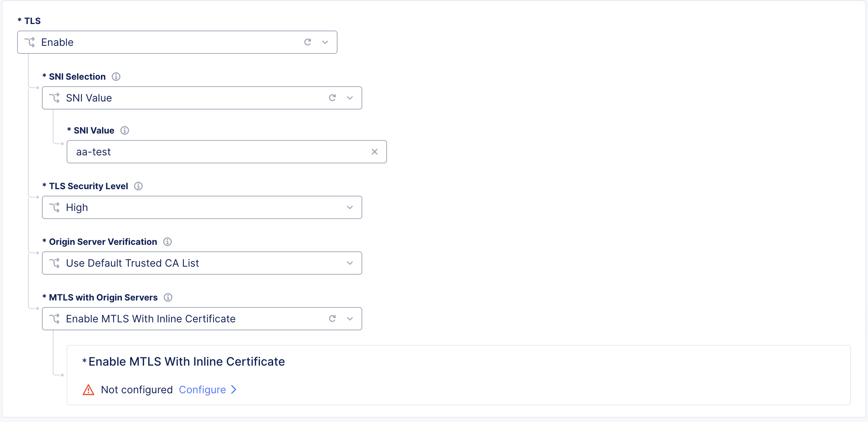Expand the Origin Server Verification dropdown

click(349, 263)
